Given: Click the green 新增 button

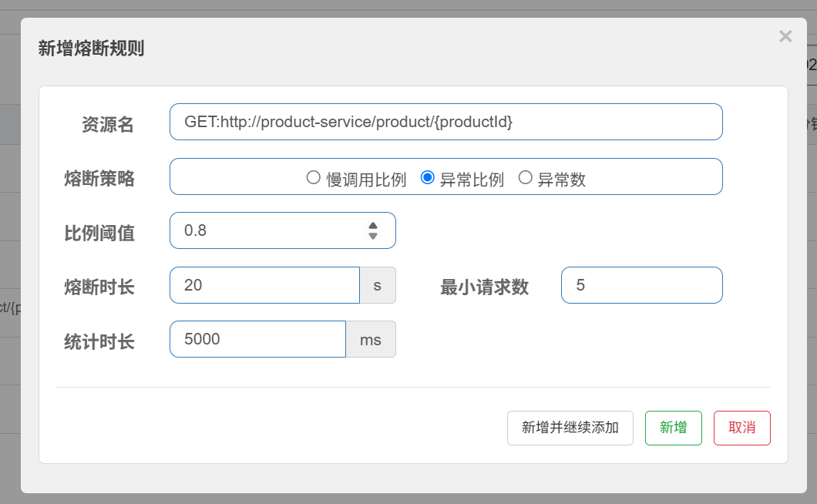Looking at the screenshot, I should (x=673, y=428).
